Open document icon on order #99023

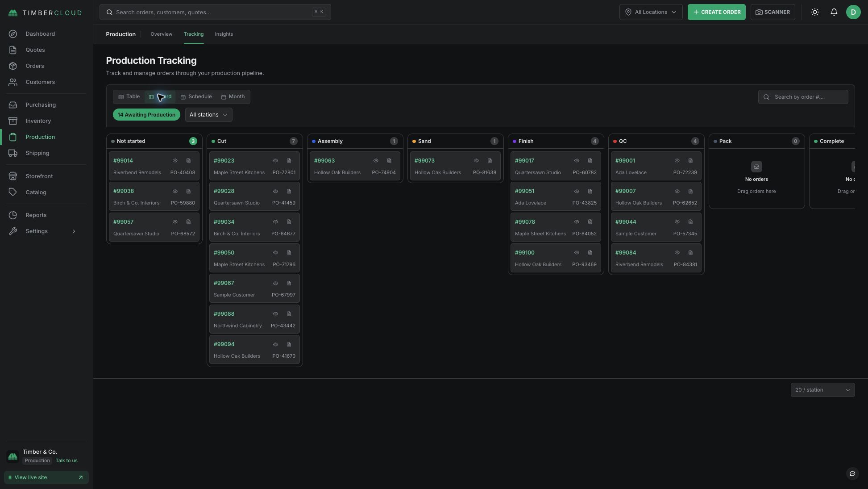289,161
